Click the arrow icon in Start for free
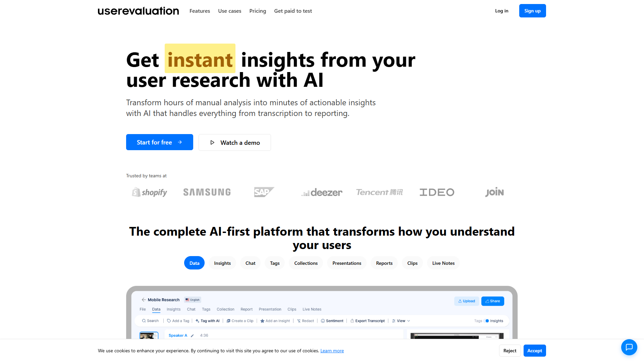The height and width of the screenshot is (362, 644). click(180, 142)
